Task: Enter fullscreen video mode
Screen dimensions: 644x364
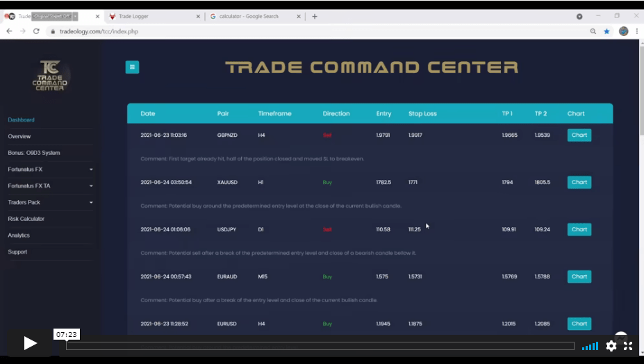Action: [628, 346]
